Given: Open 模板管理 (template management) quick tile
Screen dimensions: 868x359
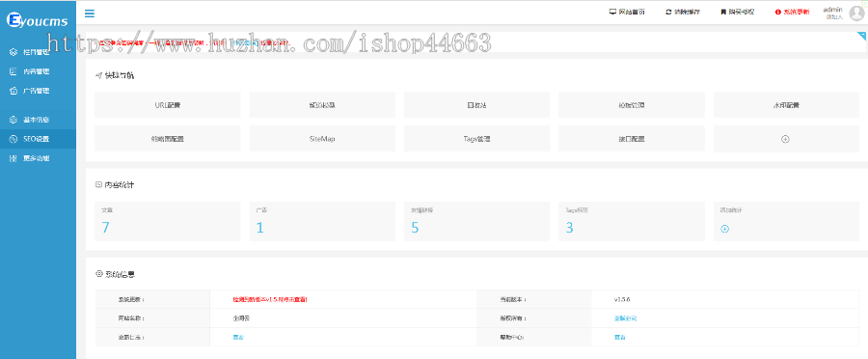Looking at the screenshot, I should 631,104.
